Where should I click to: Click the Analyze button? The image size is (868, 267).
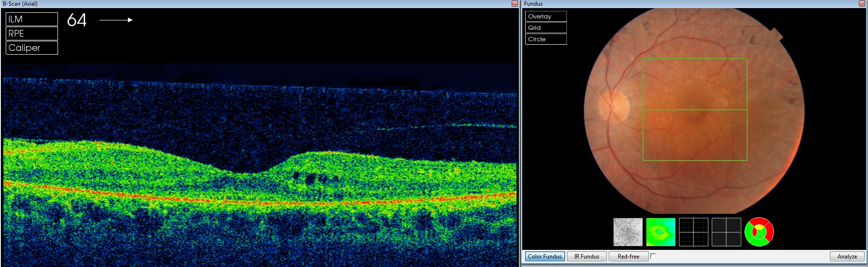(x=847, y=257)
